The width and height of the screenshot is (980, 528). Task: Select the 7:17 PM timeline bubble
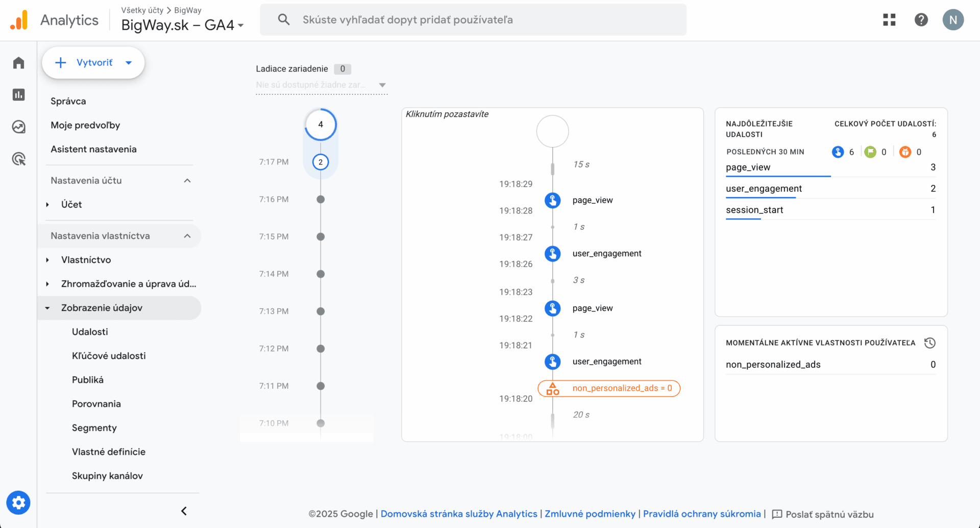point(321,162)
